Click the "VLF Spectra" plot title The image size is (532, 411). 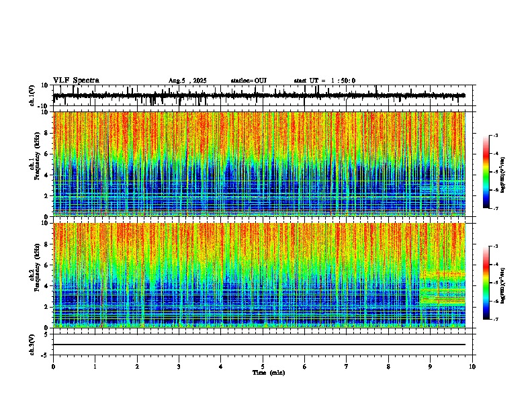point(76,81)
